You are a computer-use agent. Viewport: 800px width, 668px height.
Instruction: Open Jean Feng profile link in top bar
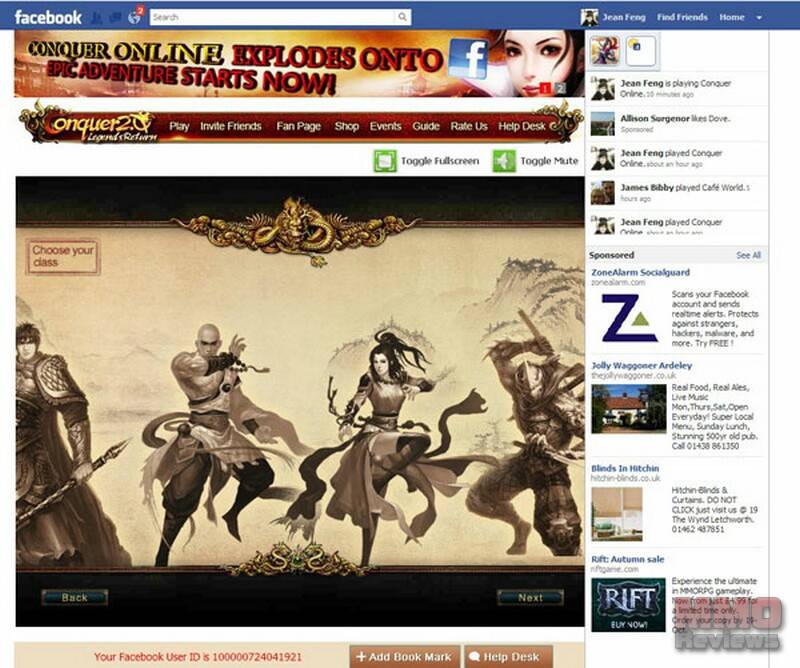click(x=624, y=17)
